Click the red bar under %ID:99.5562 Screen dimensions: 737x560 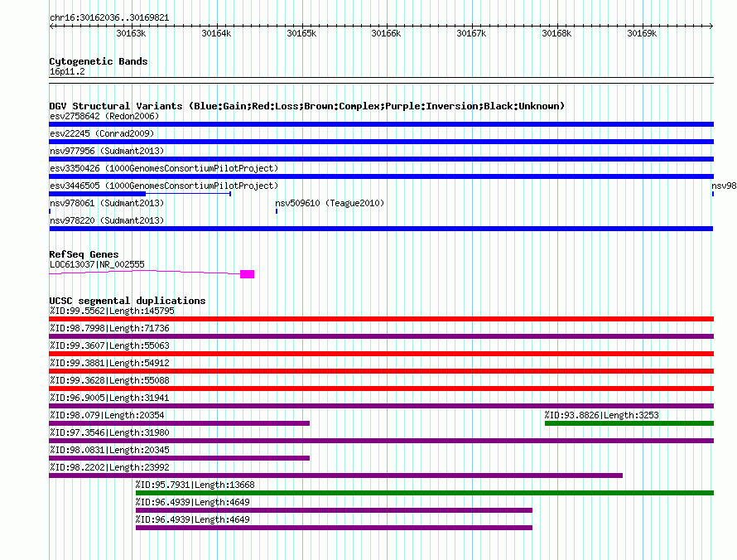pos(381,319)
